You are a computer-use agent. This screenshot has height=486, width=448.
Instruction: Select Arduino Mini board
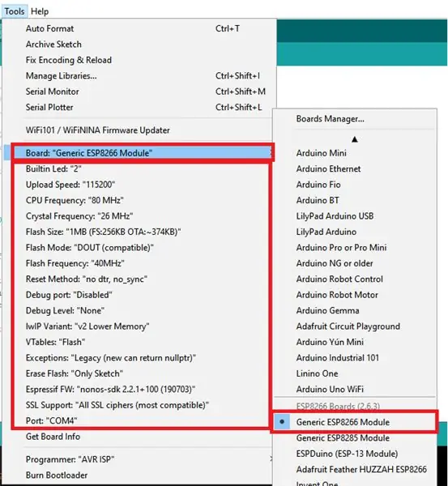(355, 153)
